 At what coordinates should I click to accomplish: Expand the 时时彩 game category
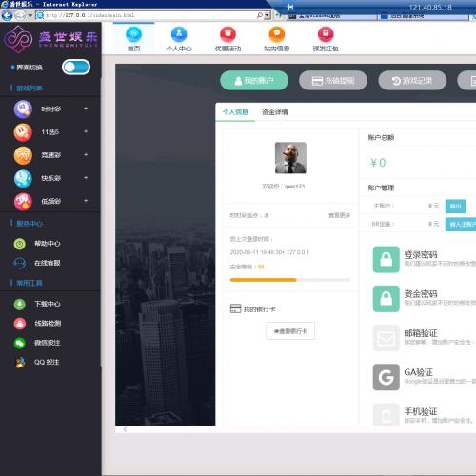(50, 109)
